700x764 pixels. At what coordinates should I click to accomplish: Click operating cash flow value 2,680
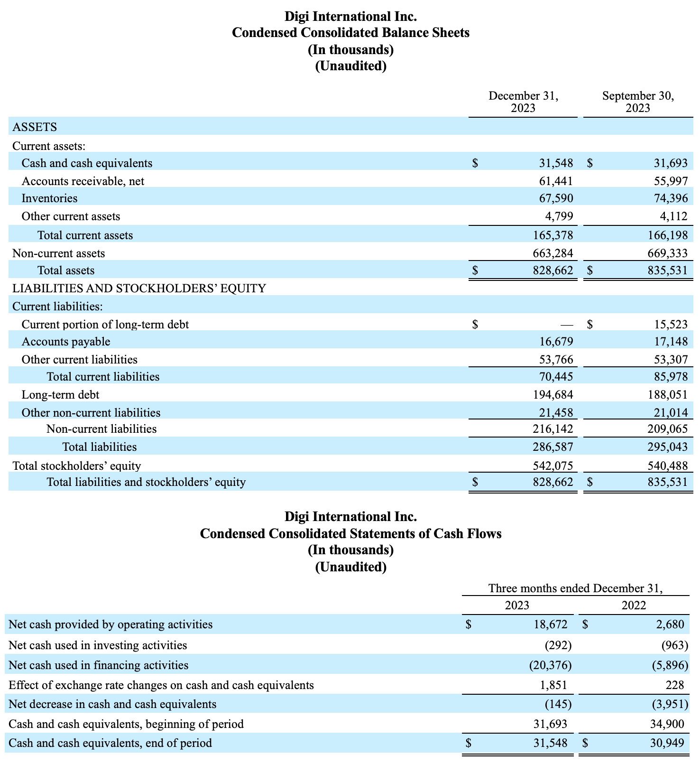(670, 624)
